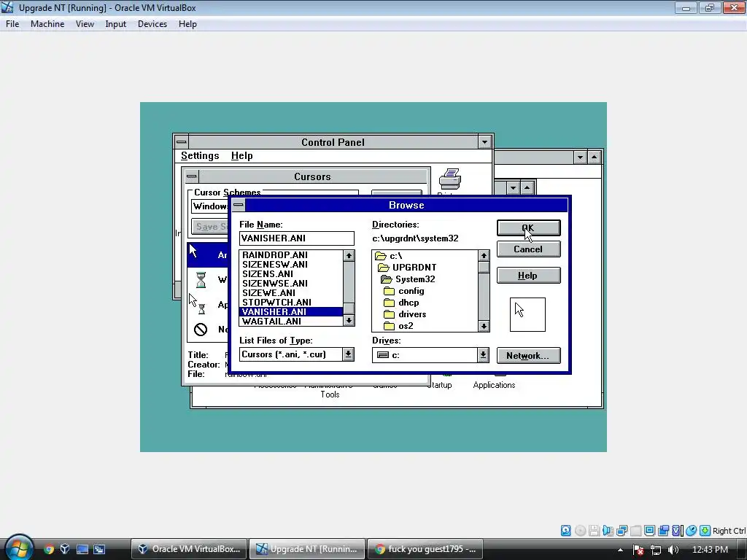Open the Cursors dialog system menu box
This screenshot has height=560, width=747.
(192, 176)
